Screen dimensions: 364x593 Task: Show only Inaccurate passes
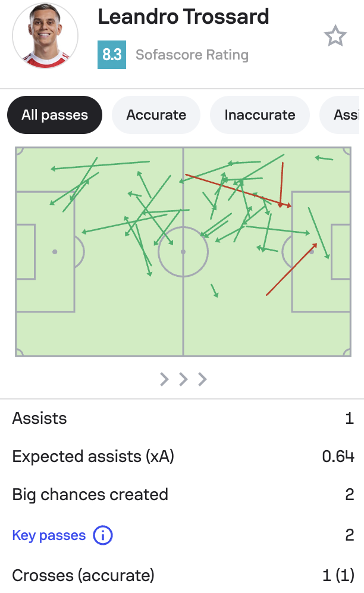(x=260, y=114)
